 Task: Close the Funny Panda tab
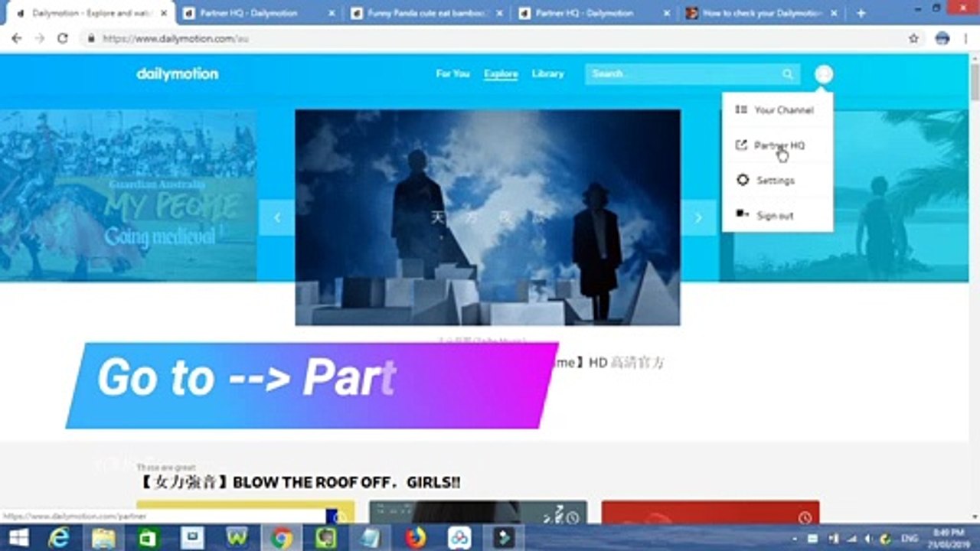(x=498, y=13)
